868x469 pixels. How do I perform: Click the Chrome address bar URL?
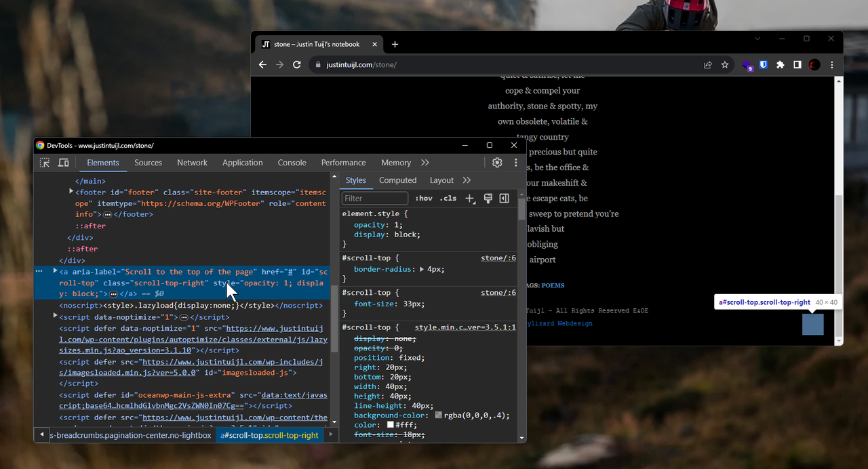(361, 65)
